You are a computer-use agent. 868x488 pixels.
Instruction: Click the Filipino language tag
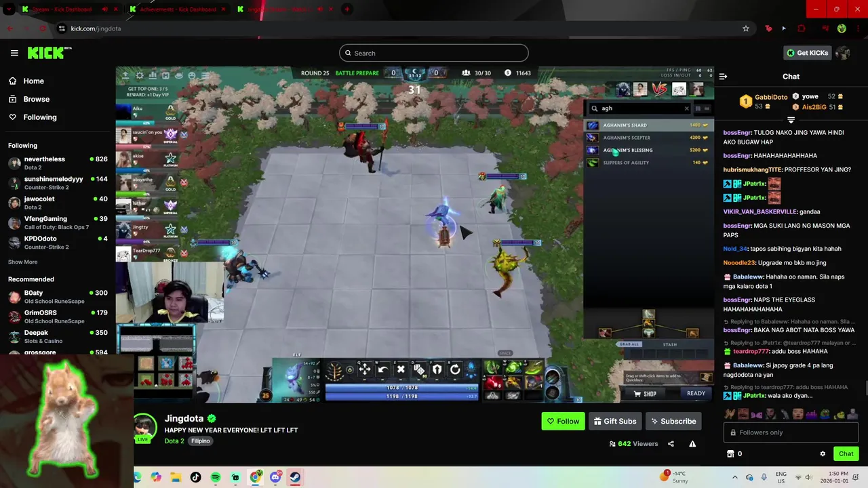201,441
